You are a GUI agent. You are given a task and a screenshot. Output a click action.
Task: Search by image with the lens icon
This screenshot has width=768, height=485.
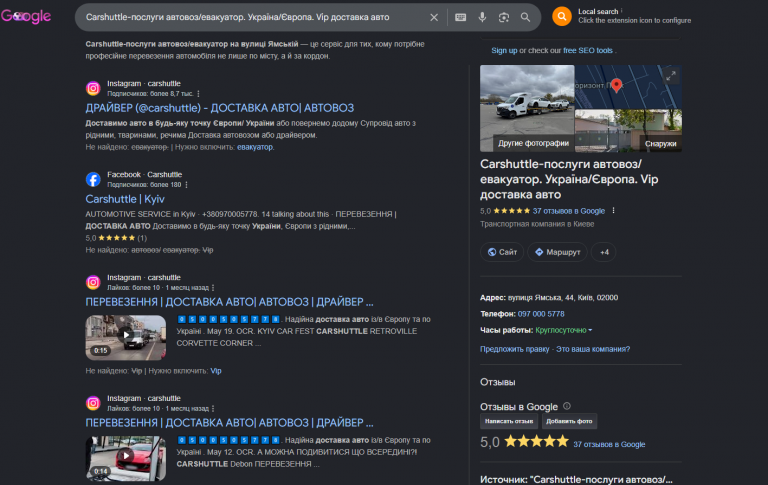click(x=504, y=17)
